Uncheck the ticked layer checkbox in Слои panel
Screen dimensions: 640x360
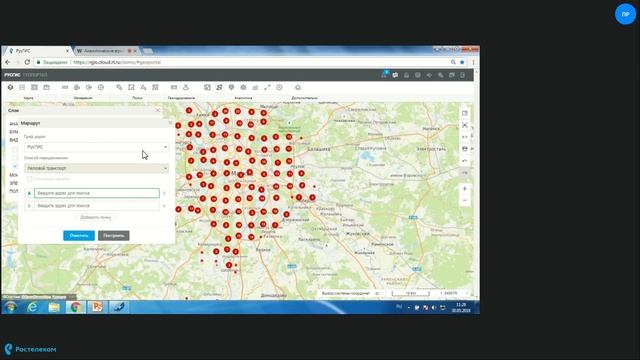(15, 167)
